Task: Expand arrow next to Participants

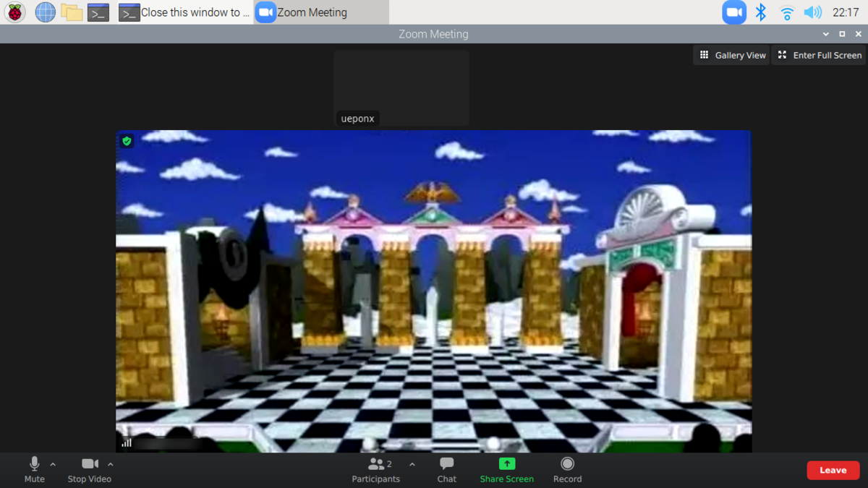Action: click(412, 464)
